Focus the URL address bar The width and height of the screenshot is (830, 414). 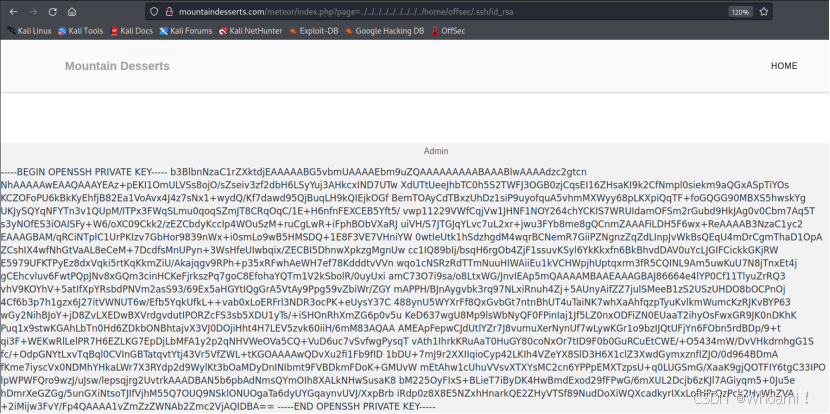(x=458, y=12)
